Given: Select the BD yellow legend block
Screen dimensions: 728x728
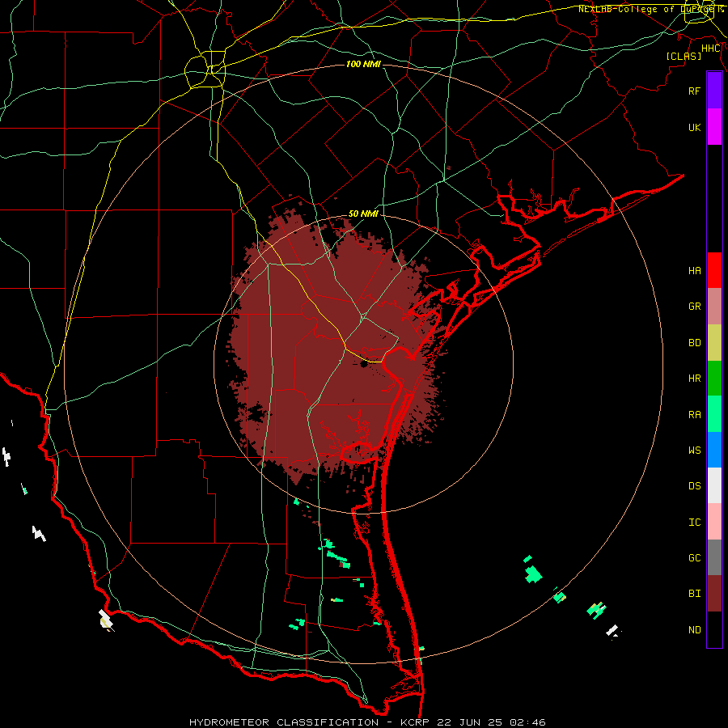Looking at the screenshot, I should pos(714,343).
